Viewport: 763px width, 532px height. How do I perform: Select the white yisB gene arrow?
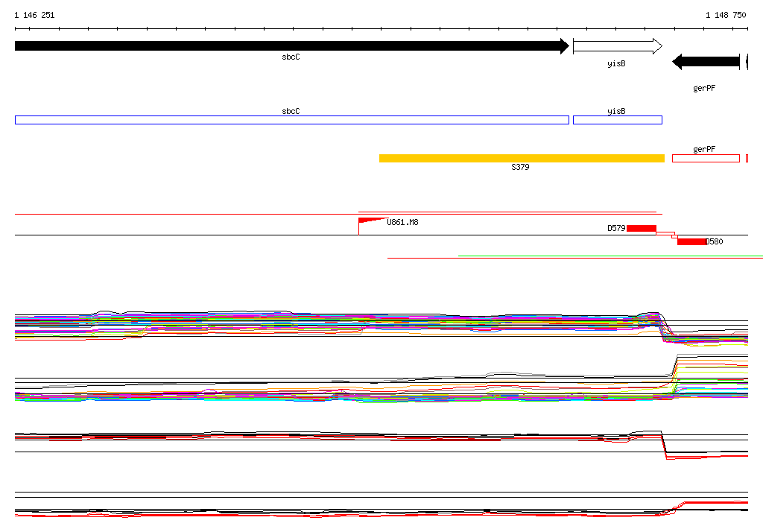[618, 46]
